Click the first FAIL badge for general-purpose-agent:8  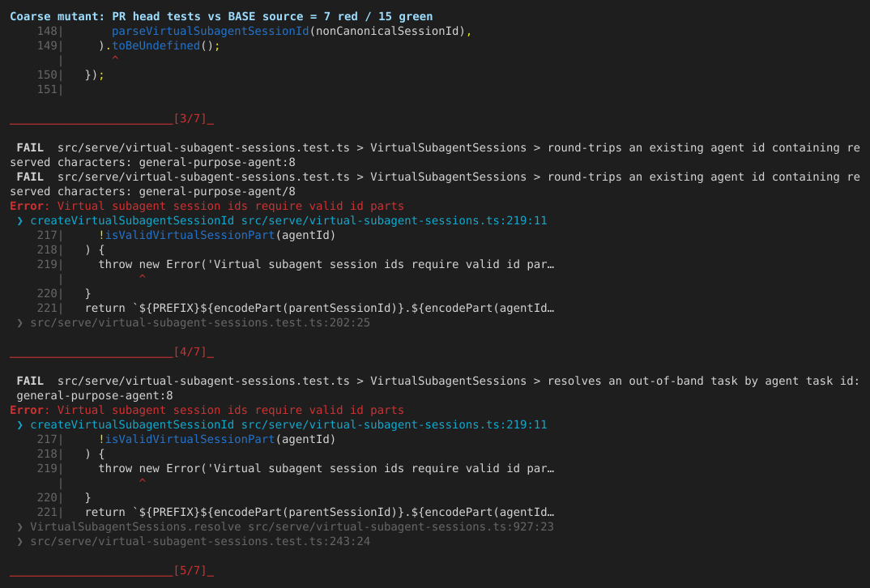point(30,148)
